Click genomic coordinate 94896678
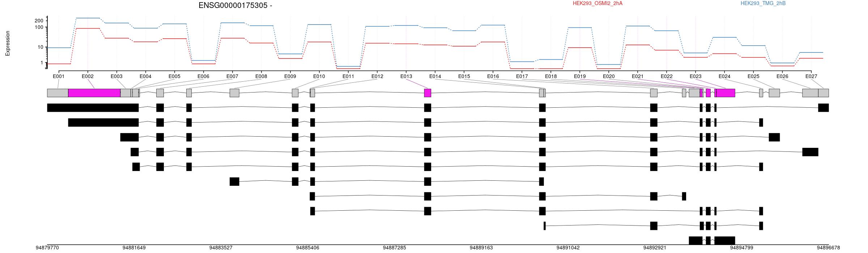868x253 pixels. click(x=829, y=248)
